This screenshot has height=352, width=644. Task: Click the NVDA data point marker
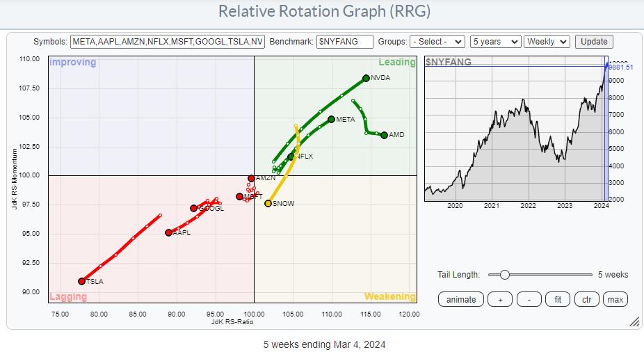(366, 78)
